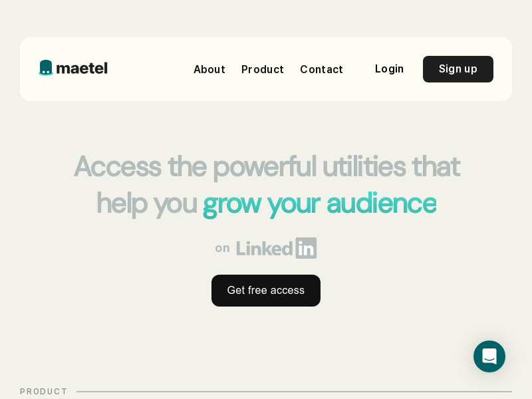Screen dimensions: 532x399
Task: Click the PRODUCT section label
Action: (43, 392)
